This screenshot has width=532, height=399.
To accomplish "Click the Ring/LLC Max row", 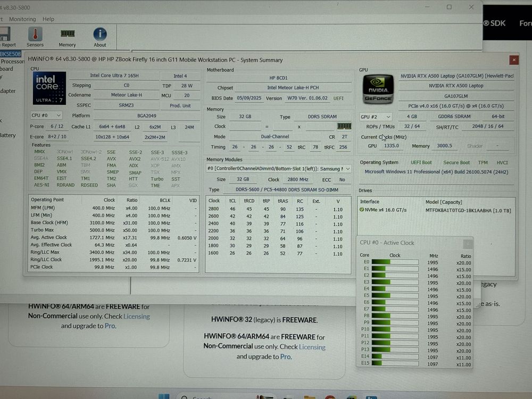I will [x=114, y=252].
